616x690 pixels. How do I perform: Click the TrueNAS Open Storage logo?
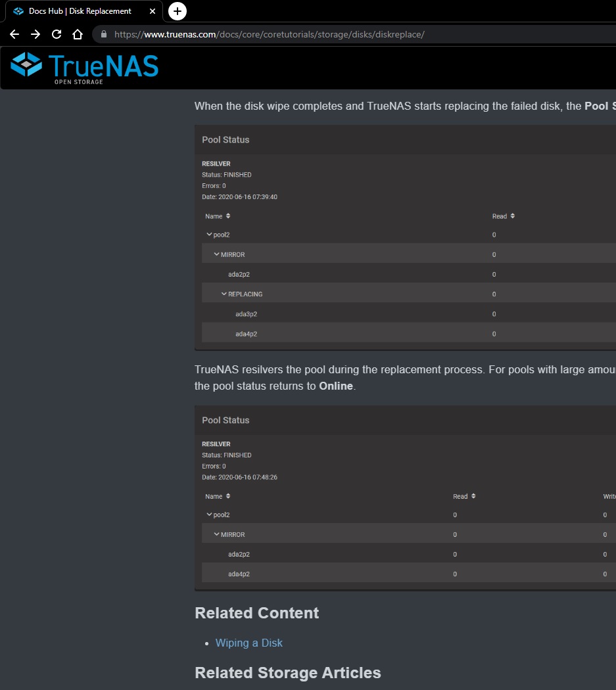coord(85,68)
